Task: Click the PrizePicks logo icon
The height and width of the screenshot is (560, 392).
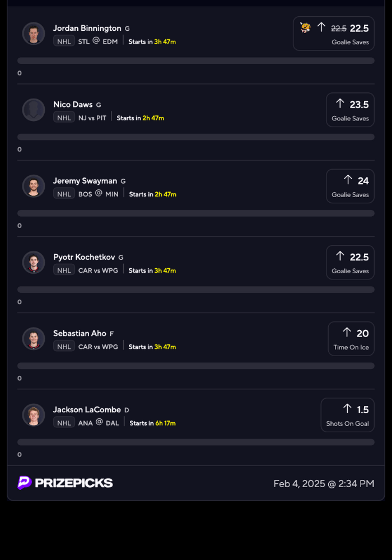Action: coord(25,483)
